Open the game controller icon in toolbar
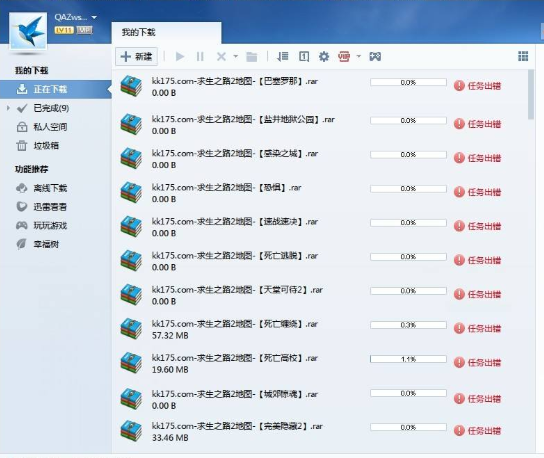 point(375,57)
